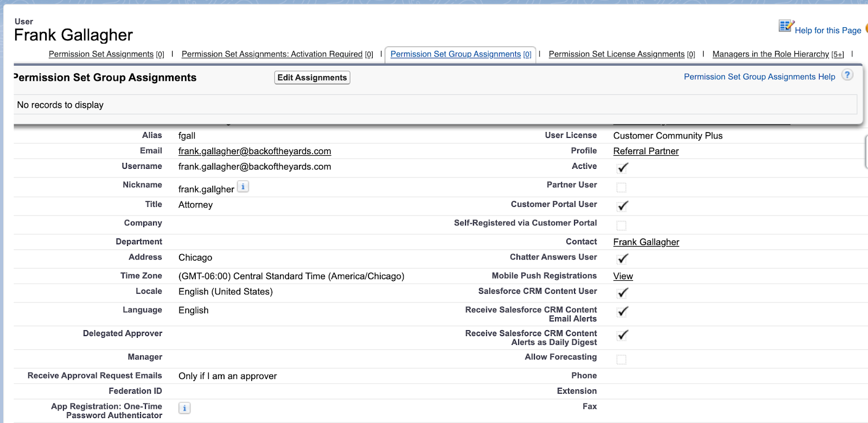
Task: Select the Central Standard Time zone value
Action: (x=291, y=276)
